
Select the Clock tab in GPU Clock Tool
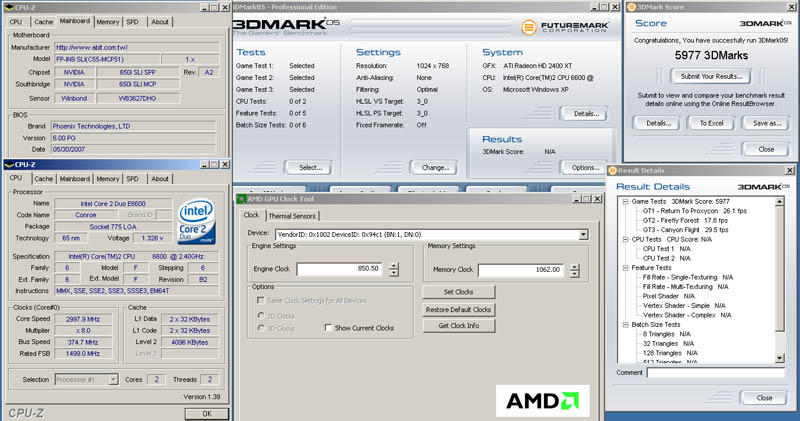251,215
